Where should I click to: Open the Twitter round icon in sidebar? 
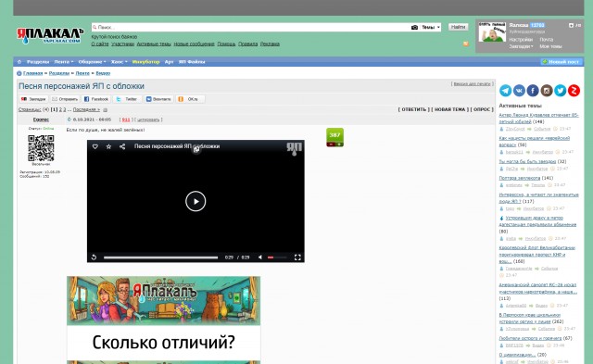pos(560,91)
